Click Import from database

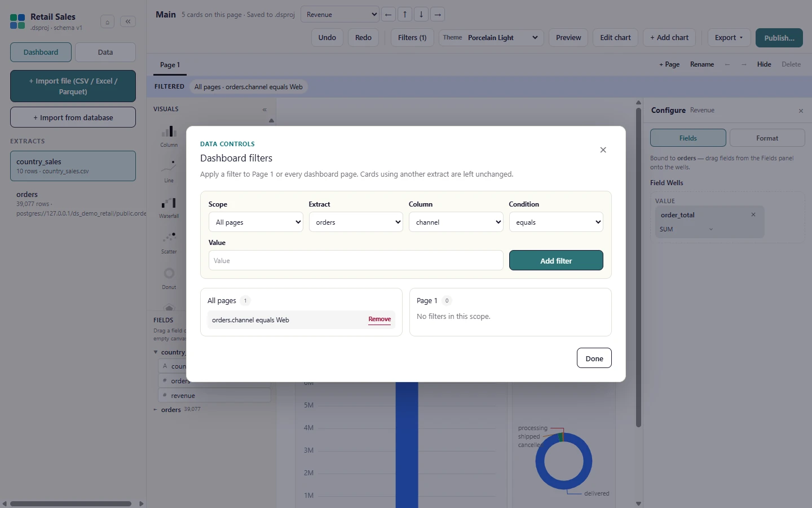coord(73,117)
